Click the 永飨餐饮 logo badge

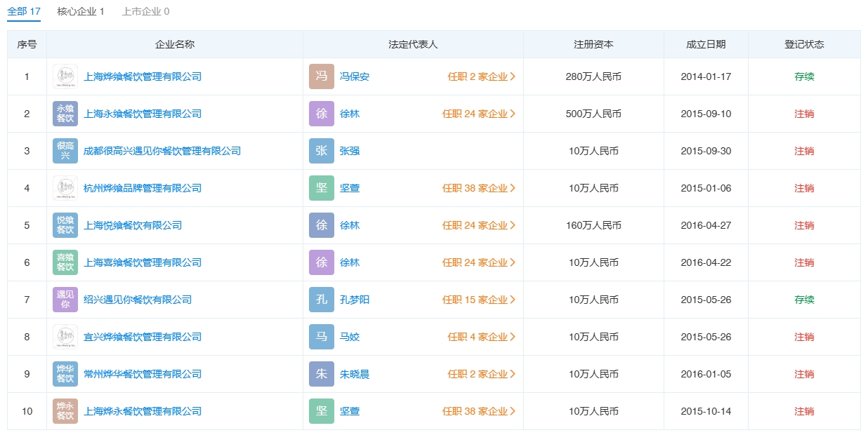[65, 114]
